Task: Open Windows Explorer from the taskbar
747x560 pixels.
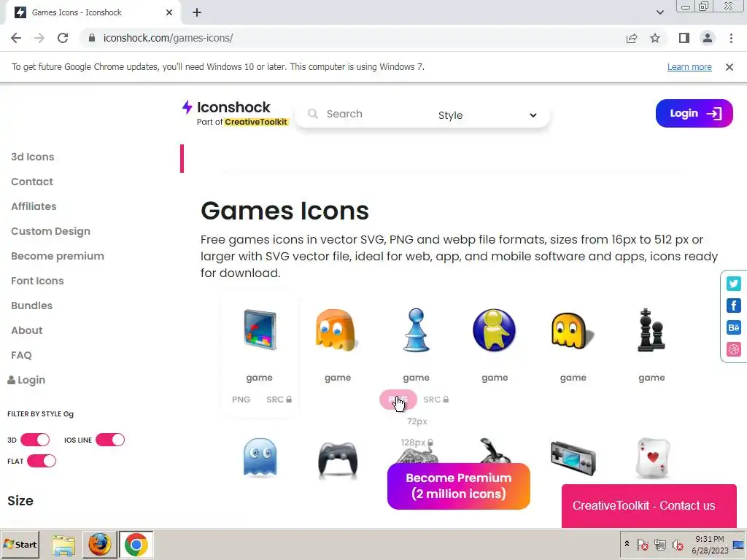Action: pos(63,544)
